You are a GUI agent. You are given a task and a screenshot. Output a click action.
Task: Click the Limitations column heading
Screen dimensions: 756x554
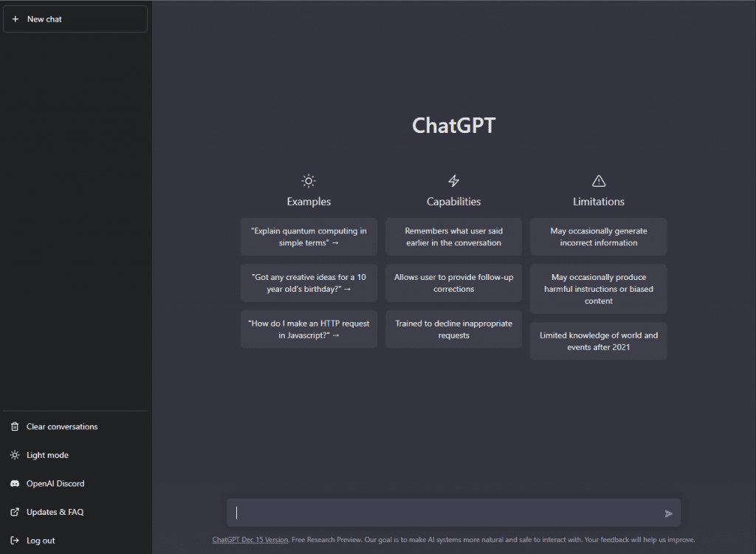599,202
